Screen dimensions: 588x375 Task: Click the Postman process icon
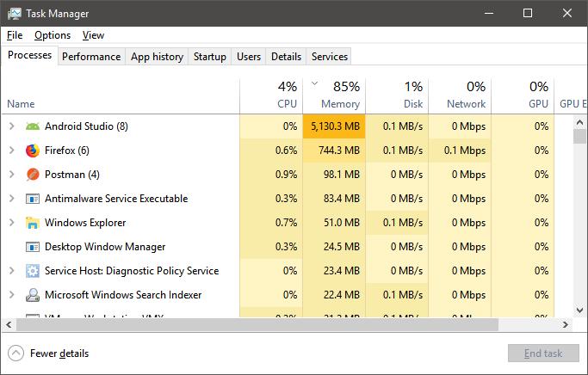tap(33, 175)
